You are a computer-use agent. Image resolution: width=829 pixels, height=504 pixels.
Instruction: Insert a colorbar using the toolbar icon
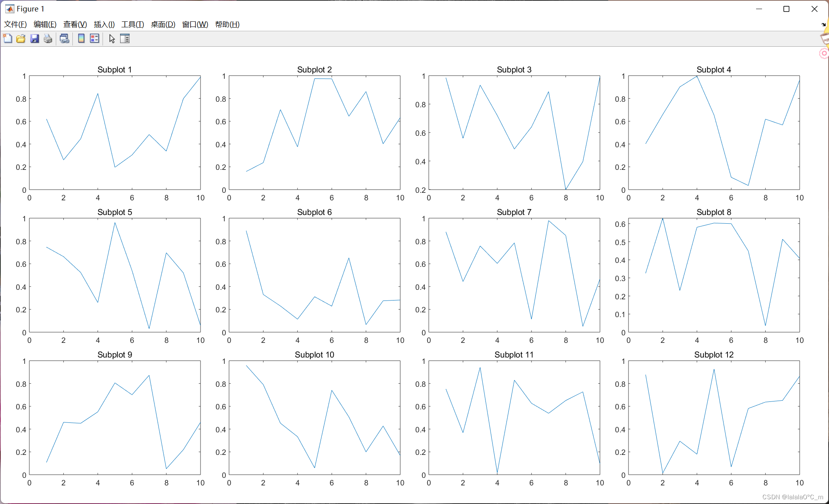point(81,38)
